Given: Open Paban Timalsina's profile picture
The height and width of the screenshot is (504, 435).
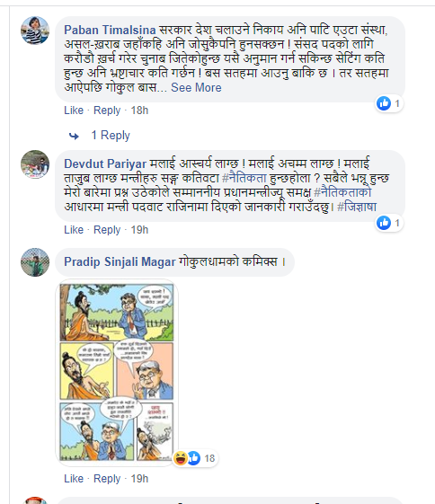Looking at the screenshot, I should point(35,31).
